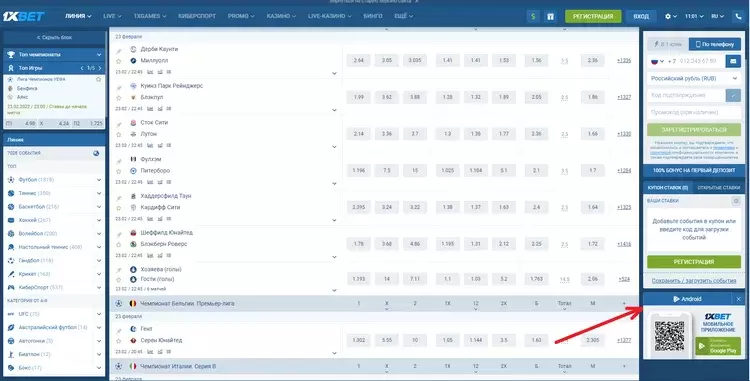Image resolution: width=750 pixels, height=381 pixels.
Task: Open Российский рубль currency dropdown
Action: tap(694, 78)
